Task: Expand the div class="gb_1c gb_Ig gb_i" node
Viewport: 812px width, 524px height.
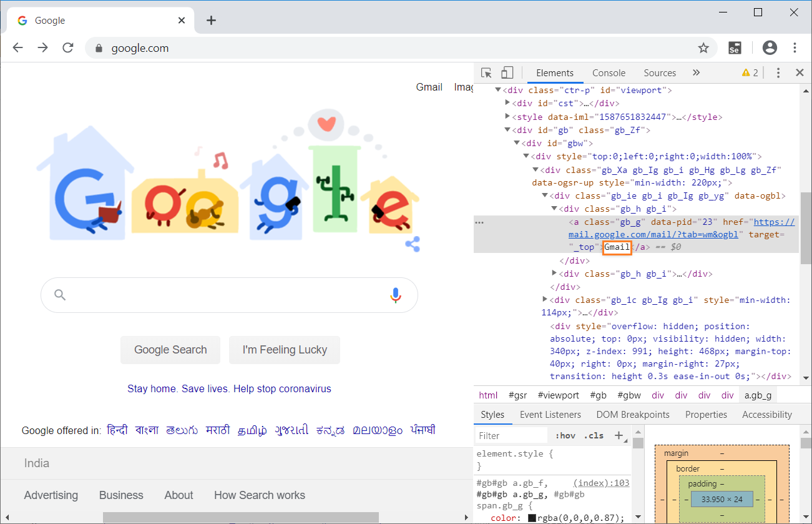Action: click(x=545, y=300)
